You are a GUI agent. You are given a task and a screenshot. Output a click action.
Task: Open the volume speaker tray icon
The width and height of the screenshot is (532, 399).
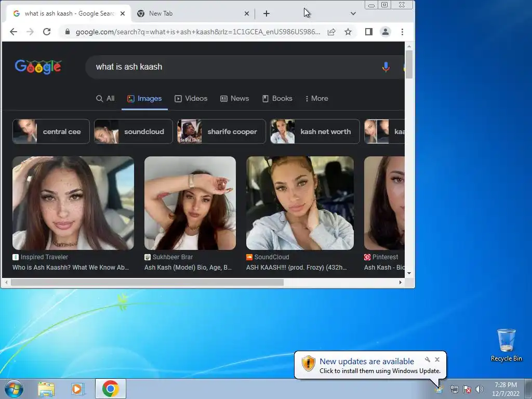point(480,389)
